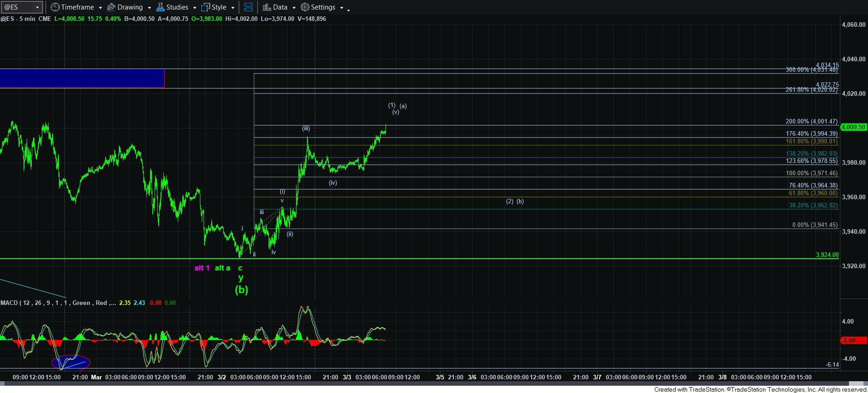Select the '(a)' wave label beside (1)
Viewport: 868px width, 393px height.
[403, 106]
